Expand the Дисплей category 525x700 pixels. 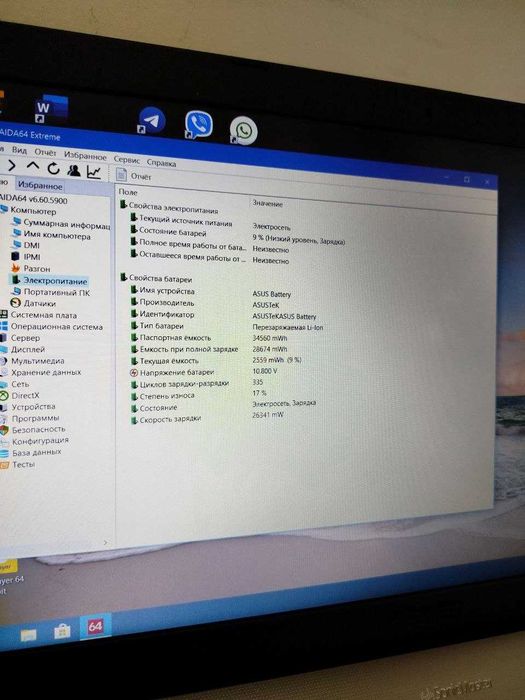[23, 349]
